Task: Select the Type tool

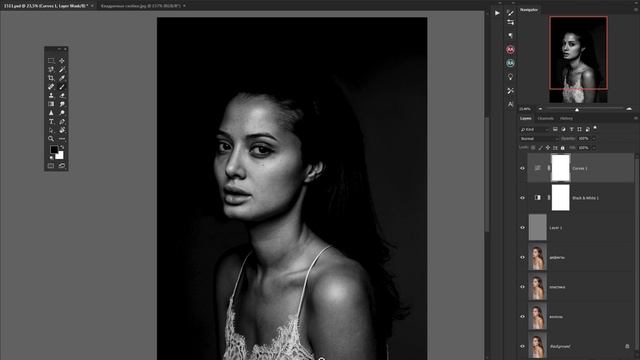Action: (51, 122)
